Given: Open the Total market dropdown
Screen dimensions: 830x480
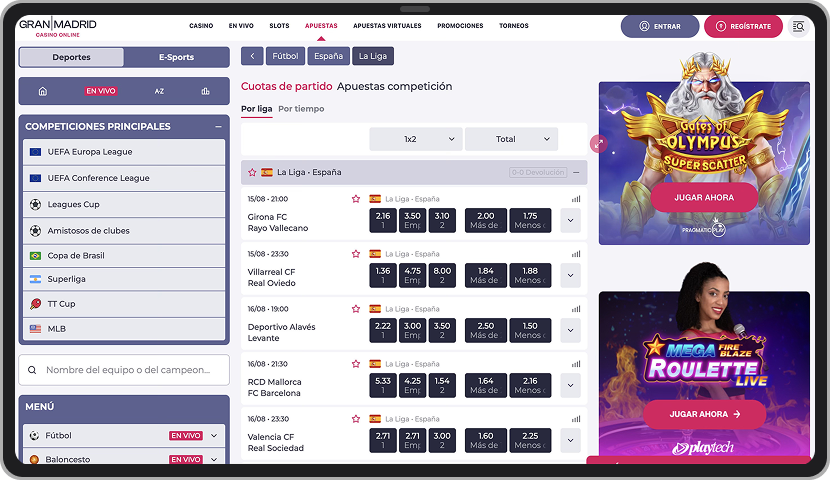Looking at the screenshot, I should 511,139.
